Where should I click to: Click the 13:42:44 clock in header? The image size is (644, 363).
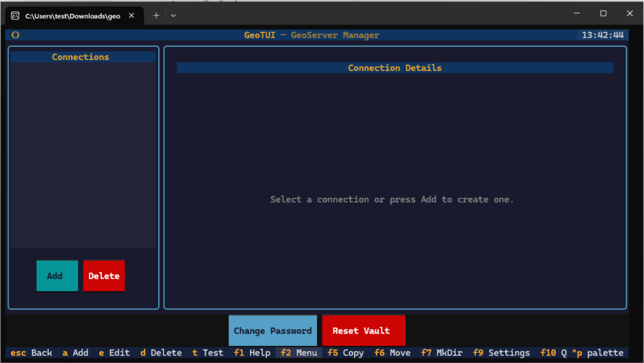tap(602, 35)
